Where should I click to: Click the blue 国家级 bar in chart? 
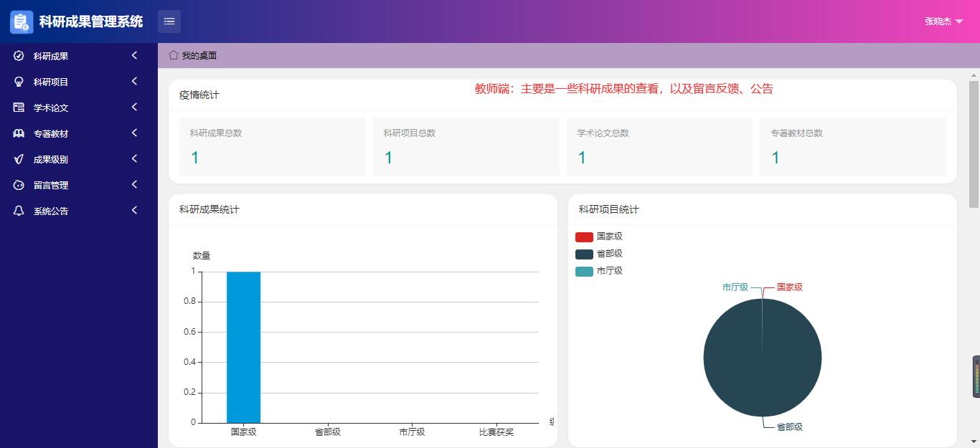pyautogui.click(x=243, y=347)
